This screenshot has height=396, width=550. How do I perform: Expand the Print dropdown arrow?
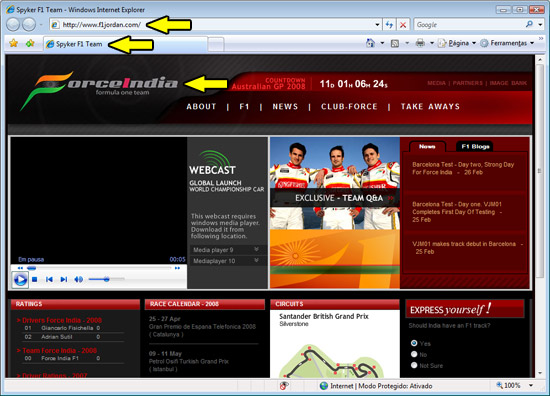pyautogui.click(x=432, y=43)
